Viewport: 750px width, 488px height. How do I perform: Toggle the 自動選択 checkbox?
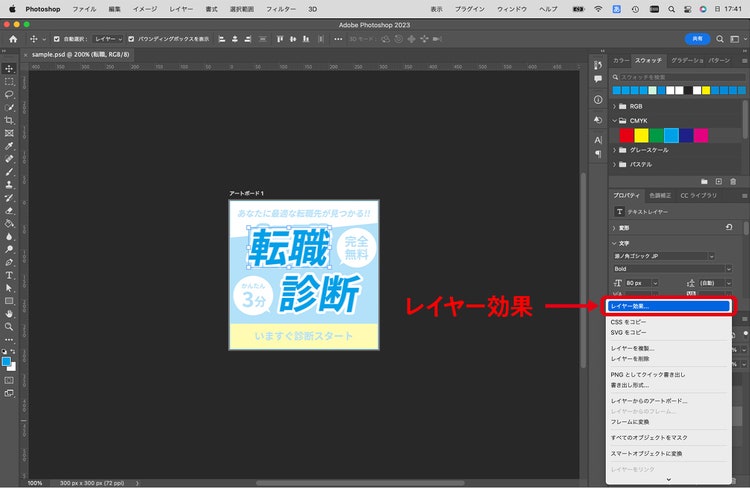point(57,39)
